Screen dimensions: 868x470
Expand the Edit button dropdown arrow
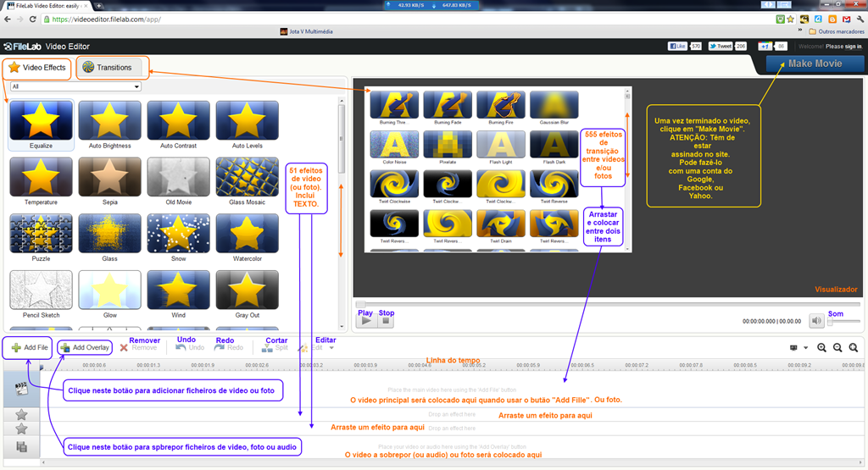click(x=331, y=348)
